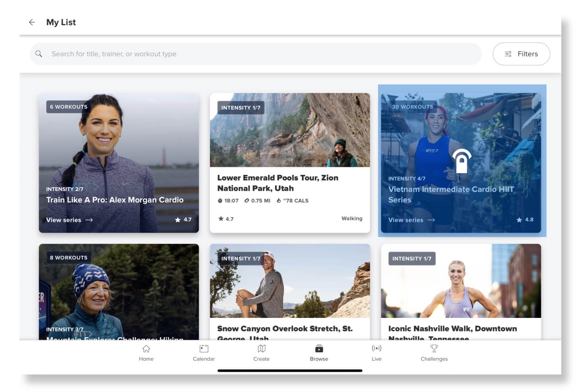Click the 4.7 star rating on Alex Morgan card
This screenshot has height=392, width=580.
click(x=183, y=220)
